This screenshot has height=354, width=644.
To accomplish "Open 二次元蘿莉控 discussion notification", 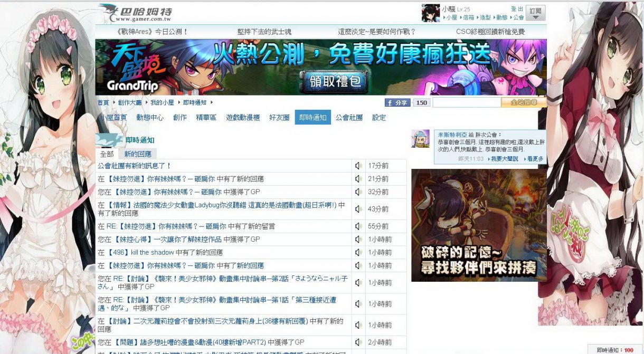I will pyautogui.click(x=221, y=325).
